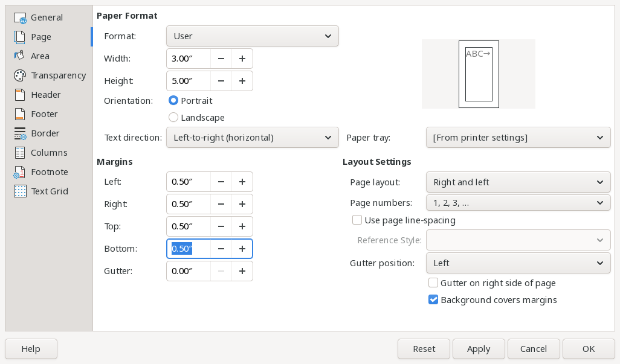Viewport: 620px width, 364px height.
Task: Click the Footer page icon
Action: [20, 114]
